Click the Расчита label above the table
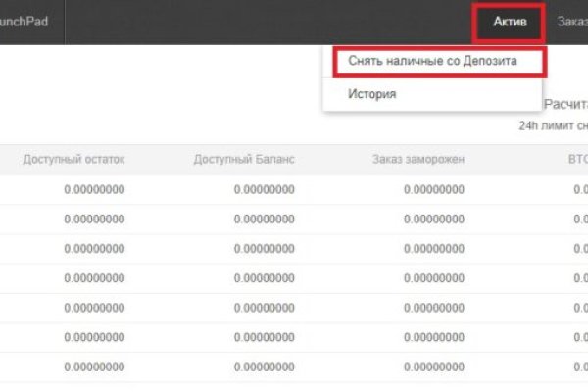588x392 pixels. pos(564,104)
